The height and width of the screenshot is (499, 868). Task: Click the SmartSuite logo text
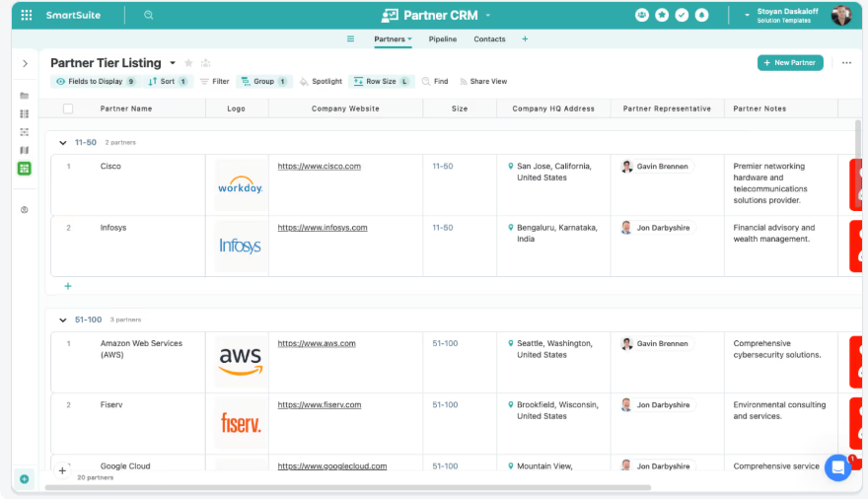coord(73,15)
